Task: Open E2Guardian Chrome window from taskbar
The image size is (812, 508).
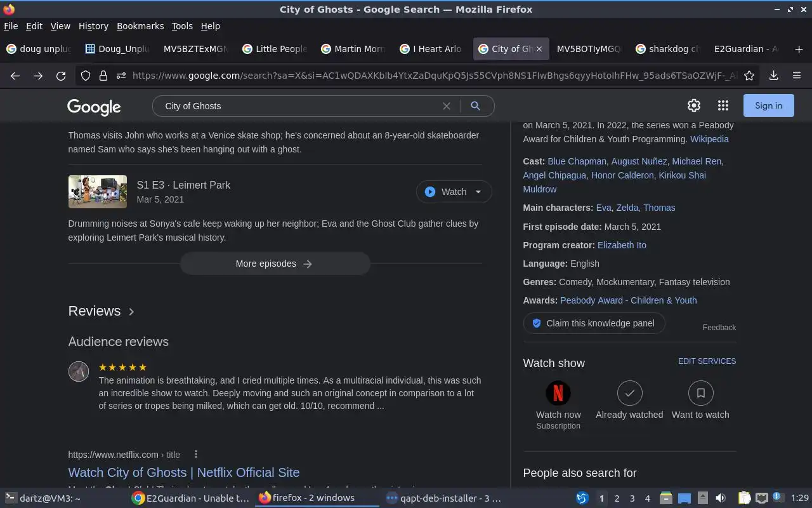Action: tap(190, 498)
